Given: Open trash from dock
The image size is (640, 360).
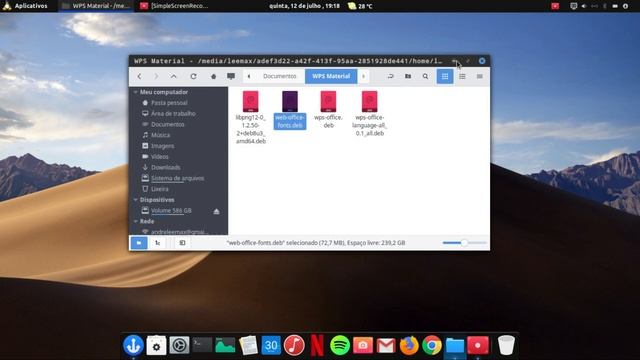Looking at the screenshot, I should (506, 345).
